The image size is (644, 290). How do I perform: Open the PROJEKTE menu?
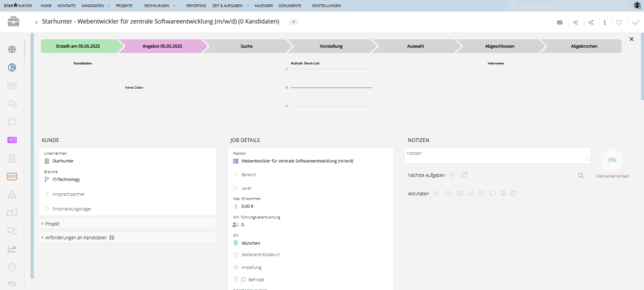124,6
